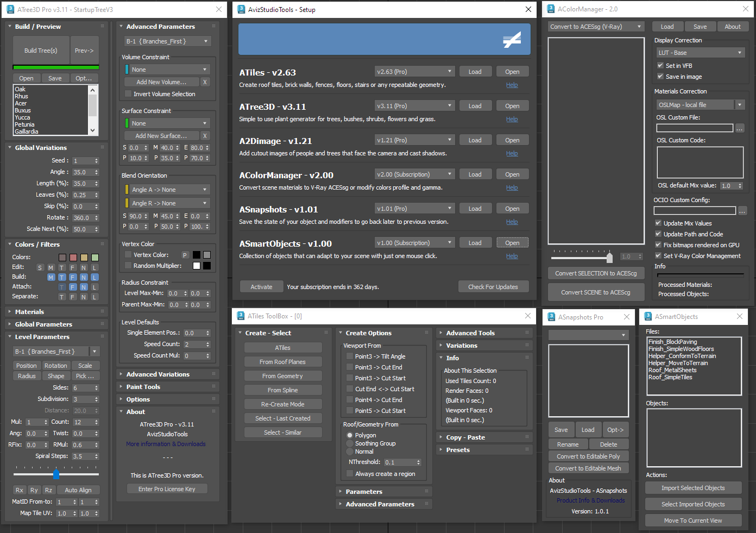Check Point3 -> Tilt Angle option
This screenshot has width=756, height=533.
pyautogui.click(x=350, y=356)
